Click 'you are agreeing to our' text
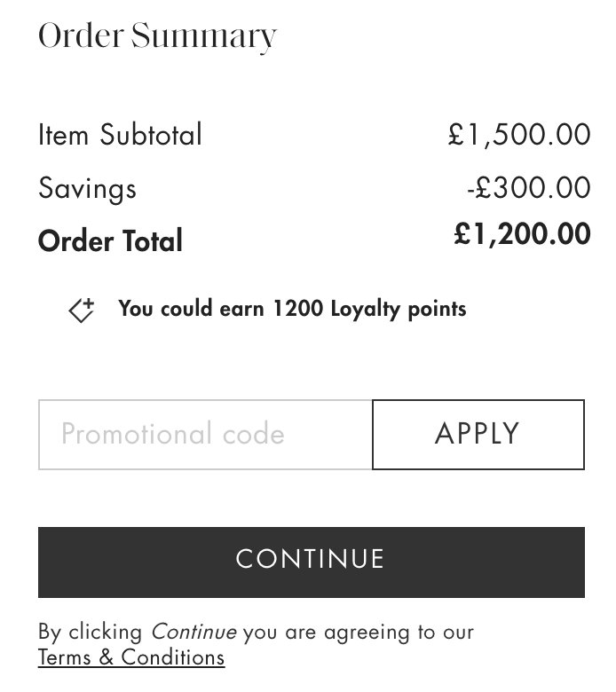Image resolution: width=616 pixels, height=692 pixels. 359,632
